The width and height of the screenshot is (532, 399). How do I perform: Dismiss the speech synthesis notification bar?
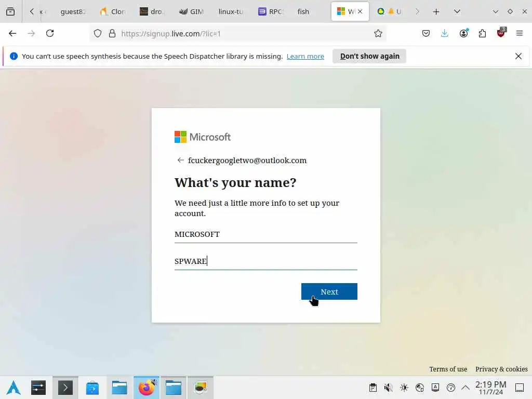coord(518,56)
